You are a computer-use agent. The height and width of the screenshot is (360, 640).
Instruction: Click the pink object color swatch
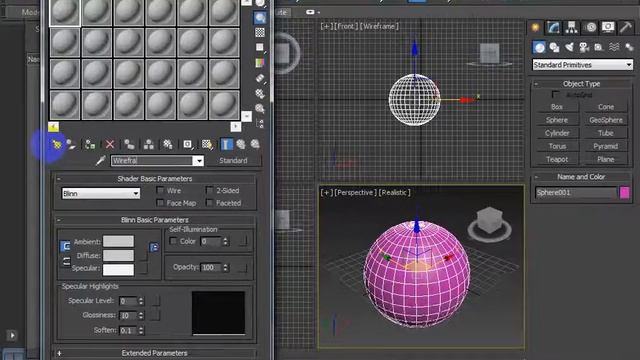pyautogui.click(x=624, y=193)
